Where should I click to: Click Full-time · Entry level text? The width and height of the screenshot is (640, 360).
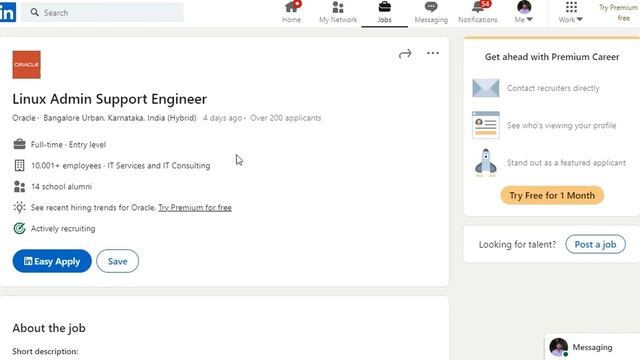point(68,144)
